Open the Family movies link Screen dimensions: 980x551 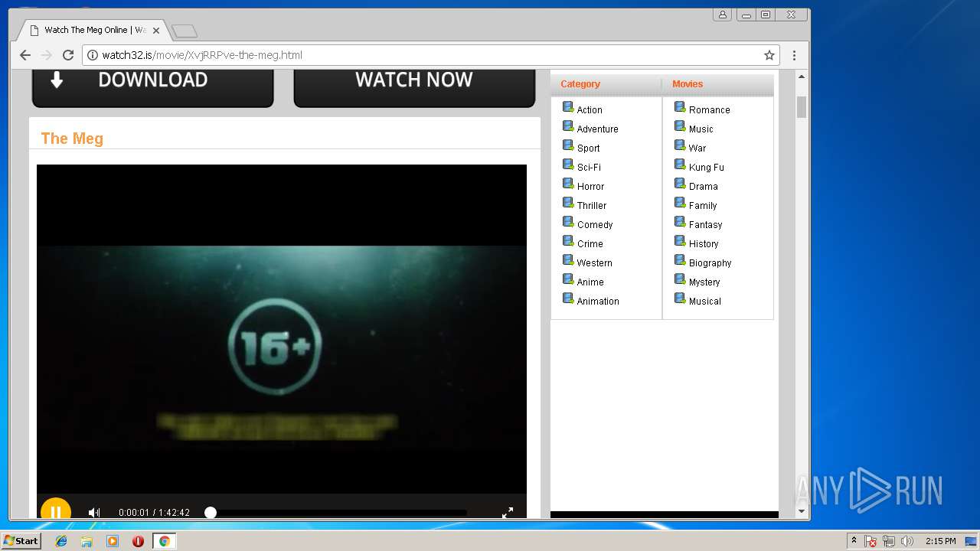click(703, 205)
